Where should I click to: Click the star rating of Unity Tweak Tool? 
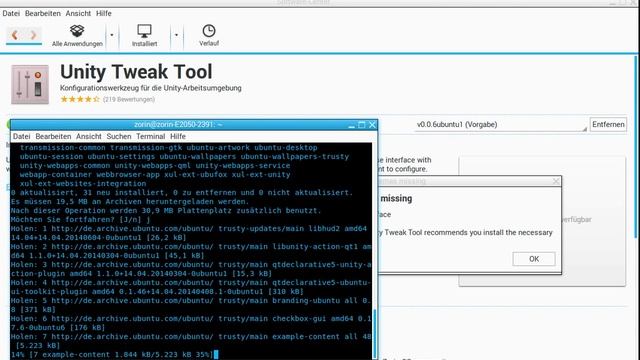(x=80, y=99)
